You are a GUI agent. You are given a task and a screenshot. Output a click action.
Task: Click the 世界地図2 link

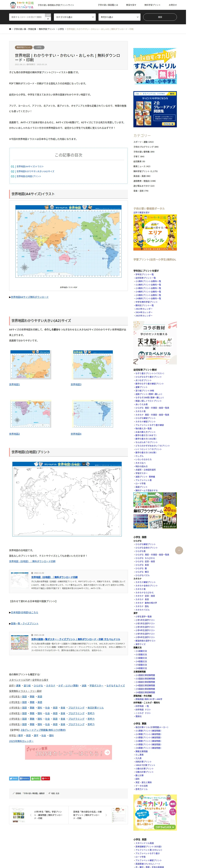point(14,434)
